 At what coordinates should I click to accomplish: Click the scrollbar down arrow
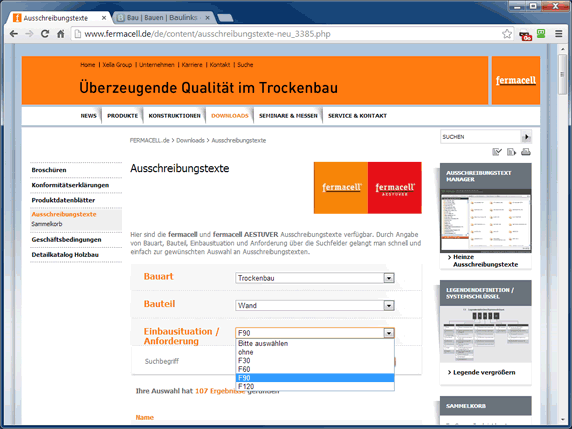pyautogui.click(x=562, y=420)
